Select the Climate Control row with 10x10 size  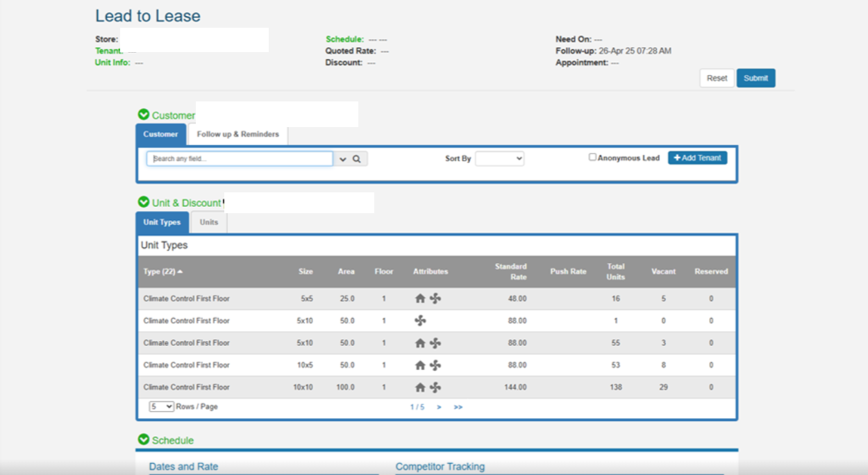point(436,387)
